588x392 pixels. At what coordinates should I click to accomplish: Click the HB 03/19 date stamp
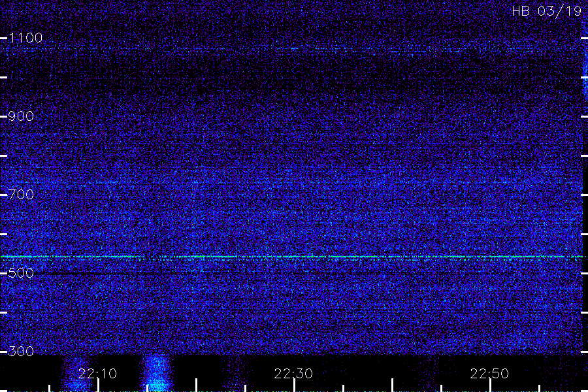546,11
